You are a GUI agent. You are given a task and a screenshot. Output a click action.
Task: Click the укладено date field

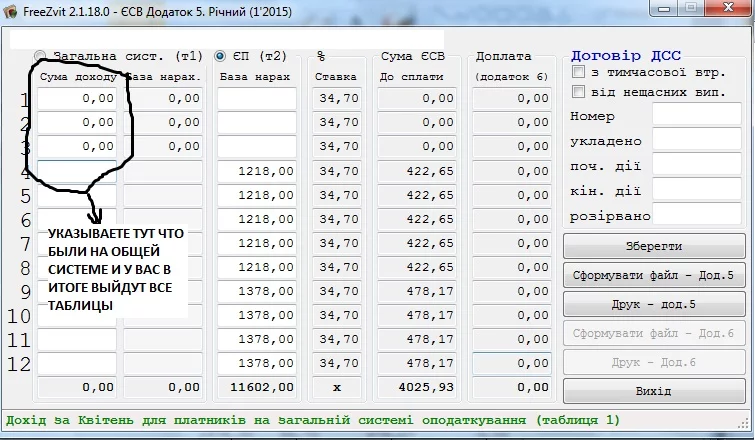(697, 140)
